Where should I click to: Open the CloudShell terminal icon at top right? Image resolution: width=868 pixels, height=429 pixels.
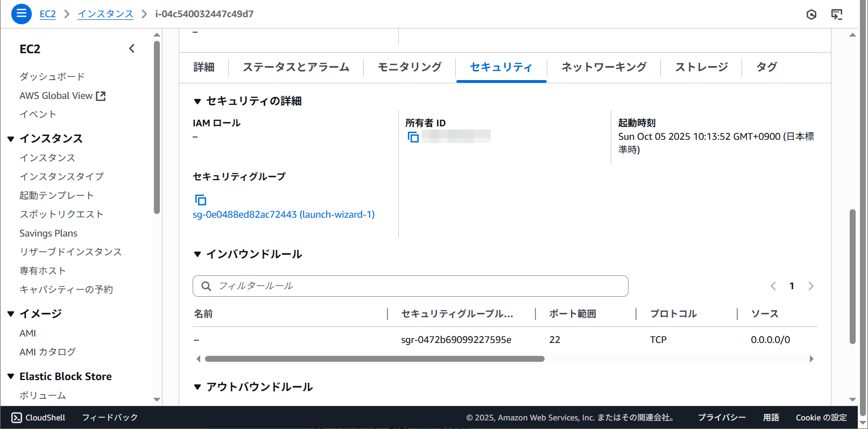click(x=837, y=15)
